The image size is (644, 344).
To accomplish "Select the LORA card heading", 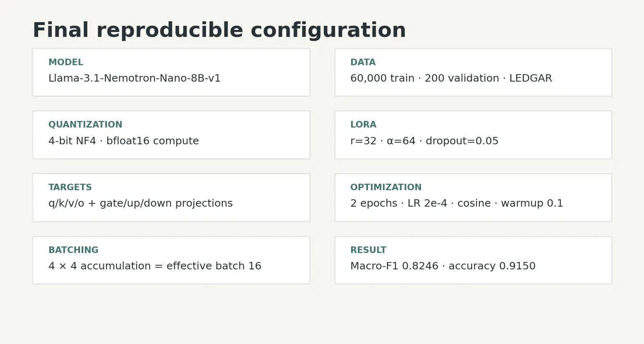I will [x=363, y=125].
